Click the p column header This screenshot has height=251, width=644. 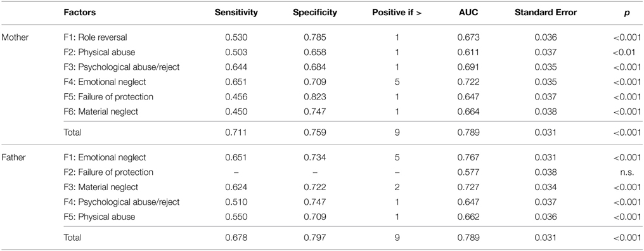[638, 13]
